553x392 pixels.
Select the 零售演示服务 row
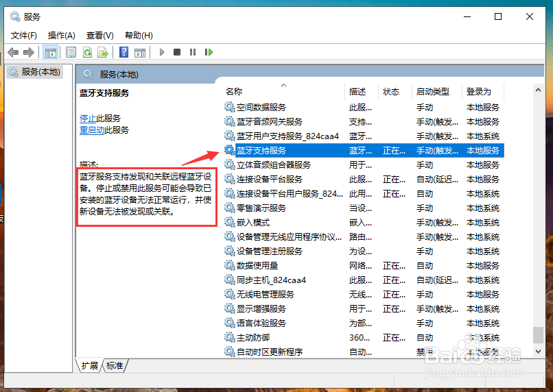click(364, 208)
